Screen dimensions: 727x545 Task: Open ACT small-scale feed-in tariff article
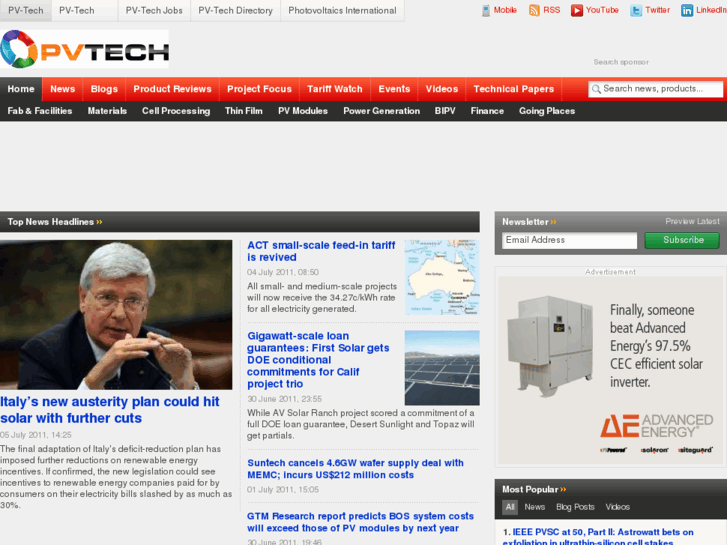(x=321, y=251)
